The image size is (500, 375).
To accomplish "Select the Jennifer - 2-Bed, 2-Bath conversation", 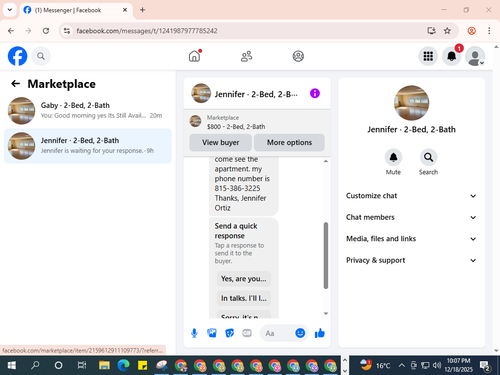I will [88, 146].
